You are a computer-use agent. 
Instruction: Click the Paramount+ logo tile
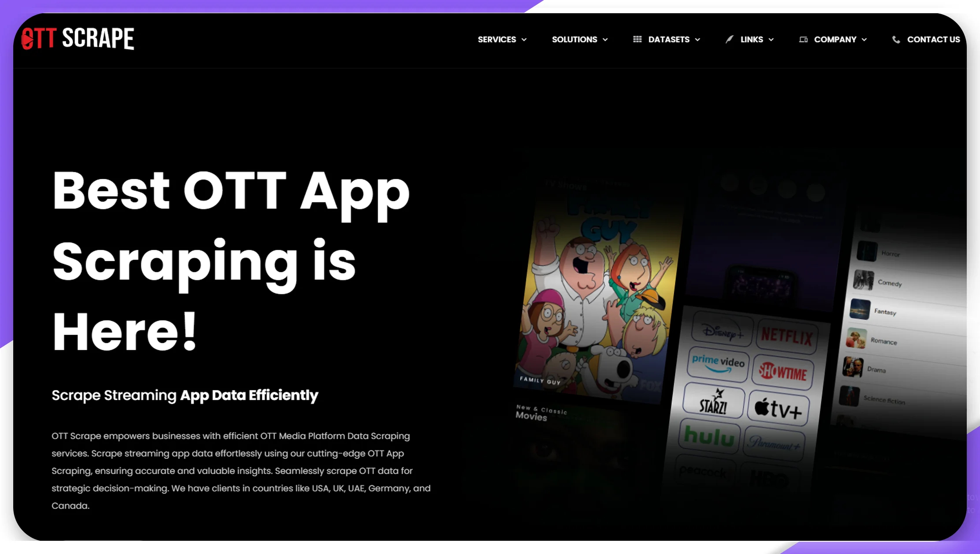click(x=774, y=443)
